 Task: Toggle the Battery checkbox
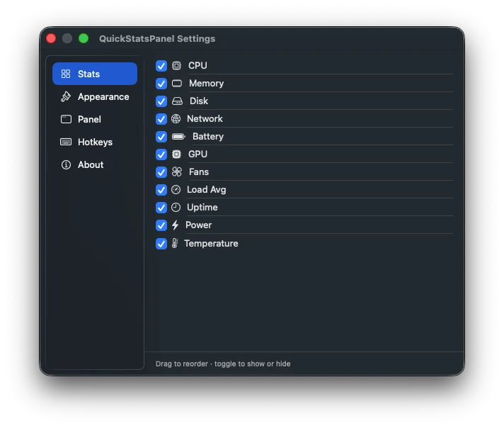click(x=161, y=137)
